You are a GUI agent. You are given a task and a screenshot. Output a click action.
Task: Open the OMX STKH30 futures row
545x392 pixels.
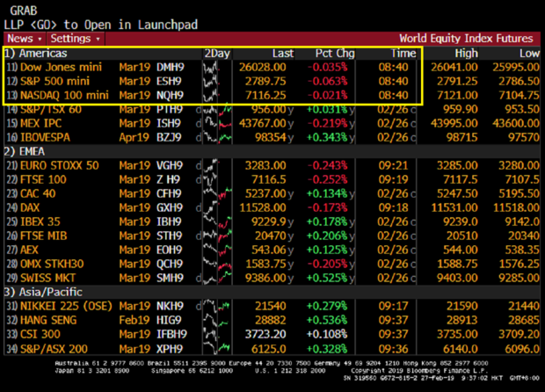(x=272, y=264)
